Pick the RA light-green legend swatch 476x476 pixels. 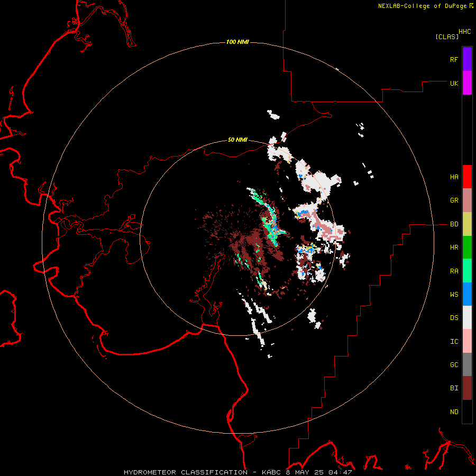[467, 271]
